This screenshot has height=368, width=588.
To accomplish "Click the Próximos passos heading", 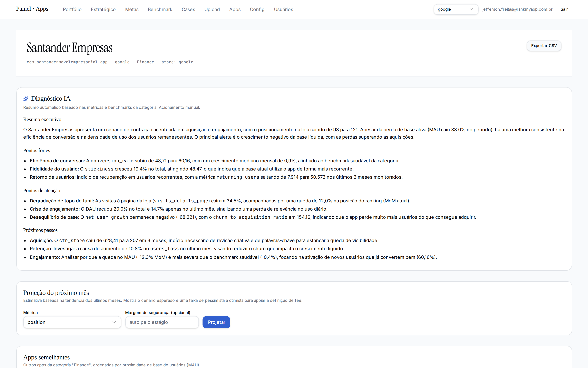I will tap(40, 230).
